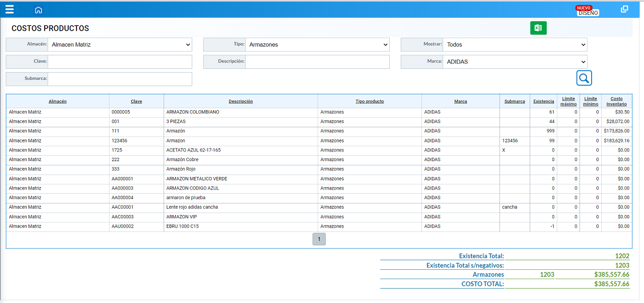Click cost $173,826.00 cell
Screen dimensions: 644x303
point(617,131)
